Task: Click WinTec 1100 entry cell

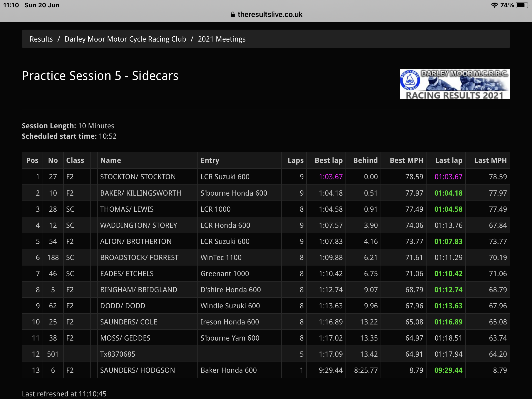Action: click(240, 257)
